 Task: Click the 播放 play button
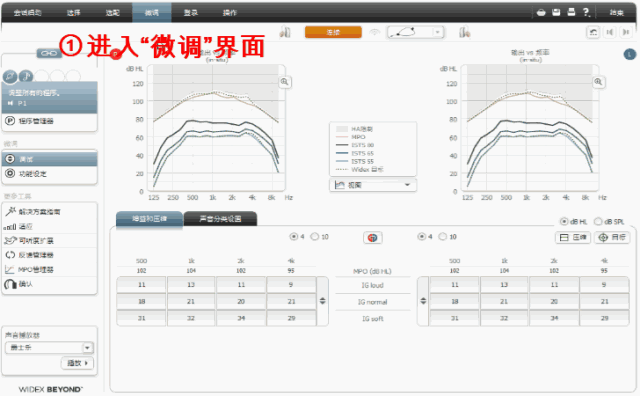click(77, 363)
